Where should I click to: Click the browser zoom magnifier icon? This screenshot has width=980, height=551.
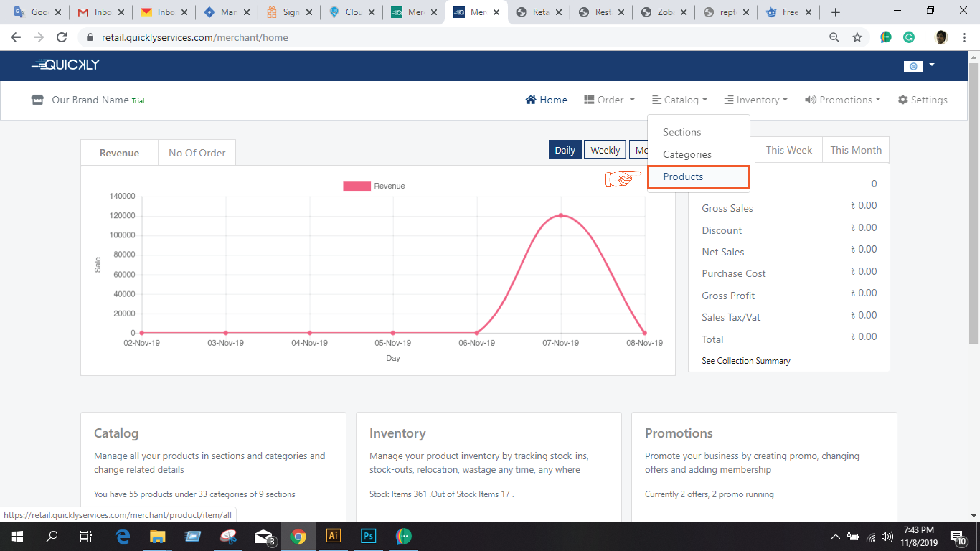coord(834,37)
